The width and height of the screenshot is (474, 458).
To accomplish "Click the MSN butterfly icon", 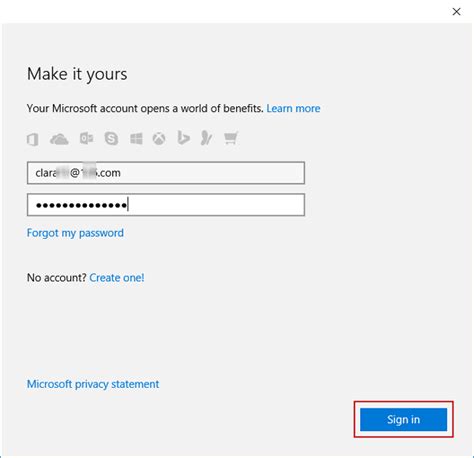I will pos(206,138).
